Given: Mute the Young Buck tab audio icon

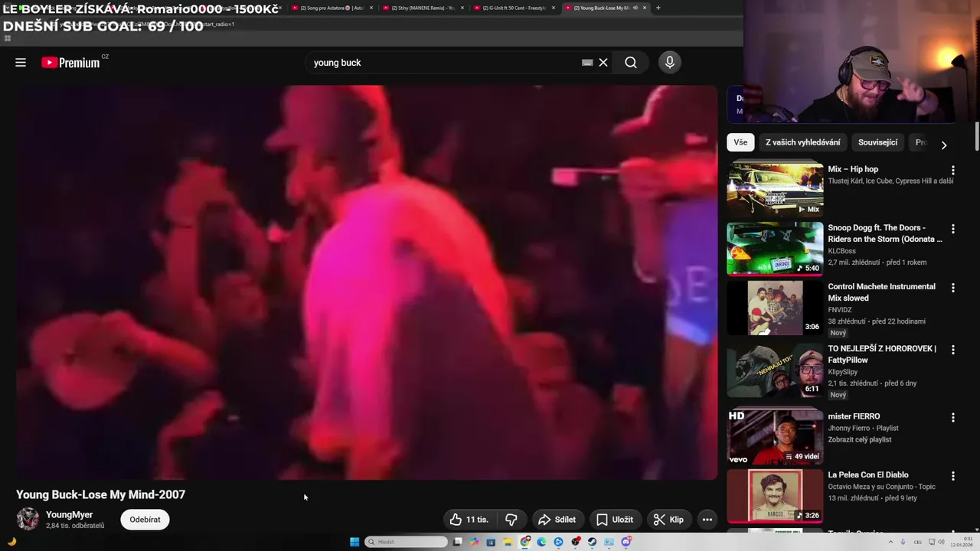Looking at the screenshot, I should point(635,8).
